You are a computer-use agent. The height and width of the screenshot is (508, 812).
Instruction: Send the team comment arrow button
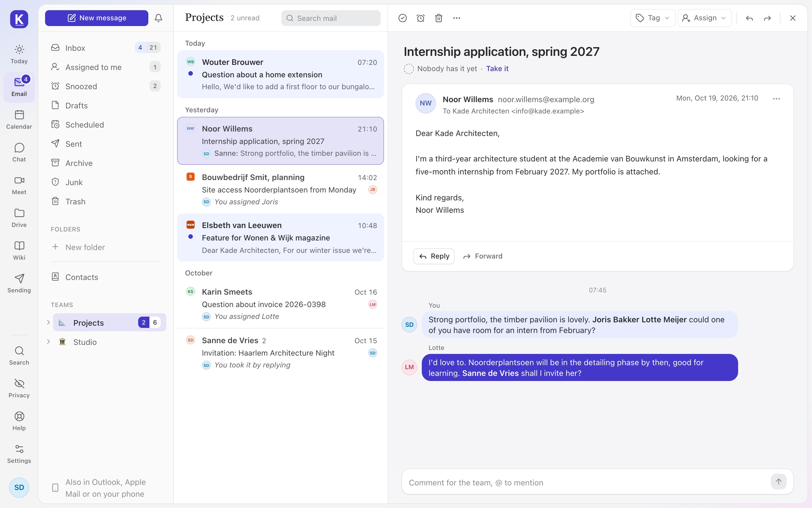click(x=778, y=481)
